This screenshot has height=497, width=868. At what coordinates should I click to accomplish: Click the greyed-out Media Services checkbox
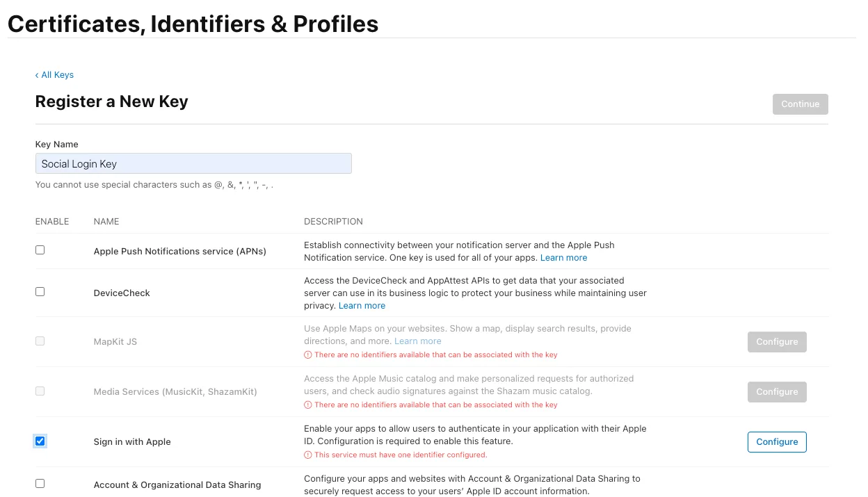pos(40,391)
